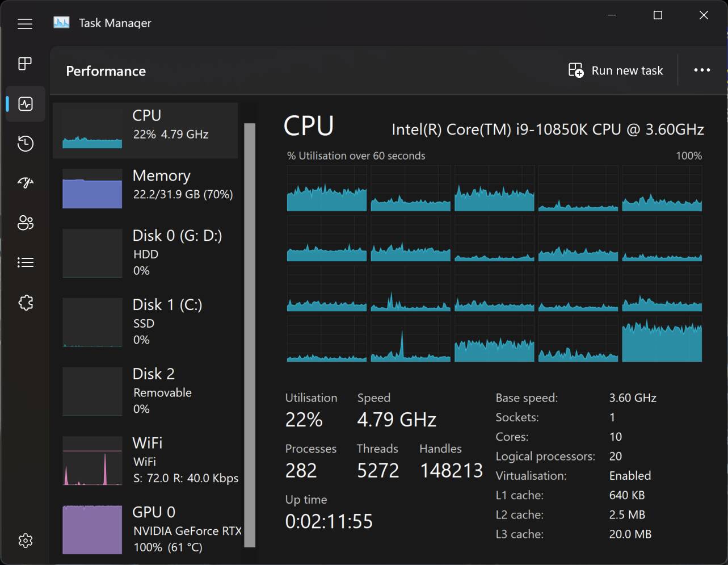Viewport: 728px width, 565px height.
Task: Select the Disk 2 Removable item
Action: pos(145,391)
